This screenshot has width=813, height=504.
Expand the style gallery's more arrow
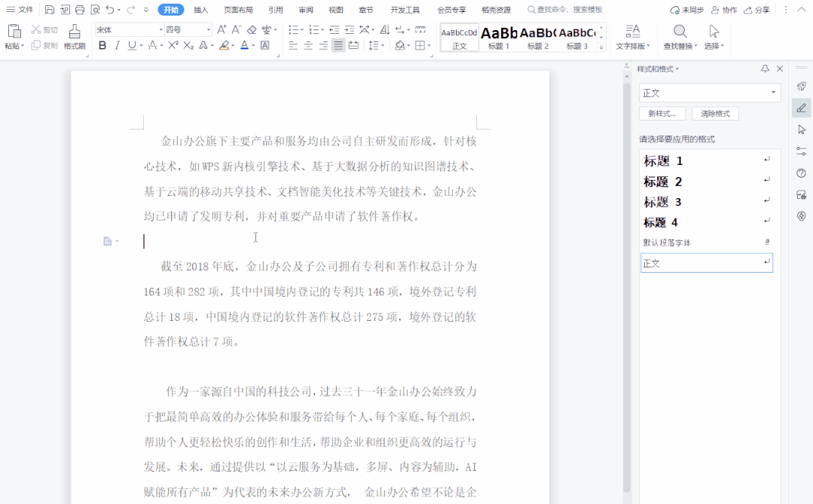[601, 47]
